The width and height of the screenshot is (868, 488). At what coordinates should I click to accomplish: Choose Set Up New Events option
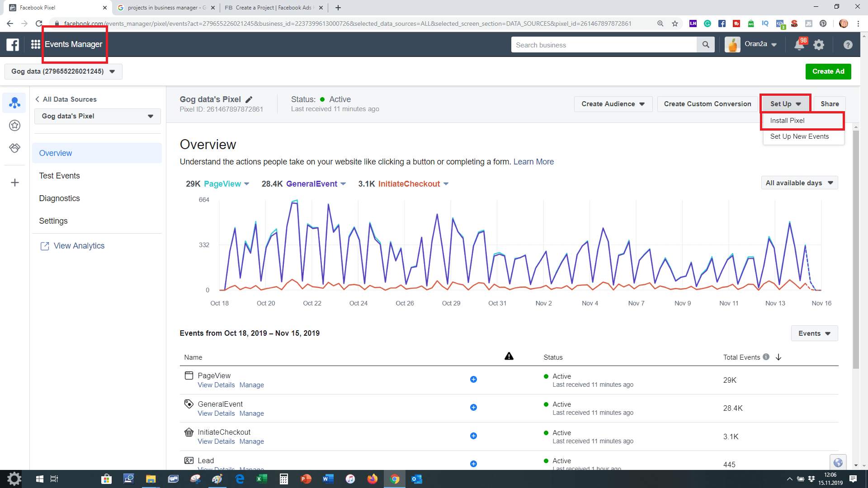[x=799, y=136]
